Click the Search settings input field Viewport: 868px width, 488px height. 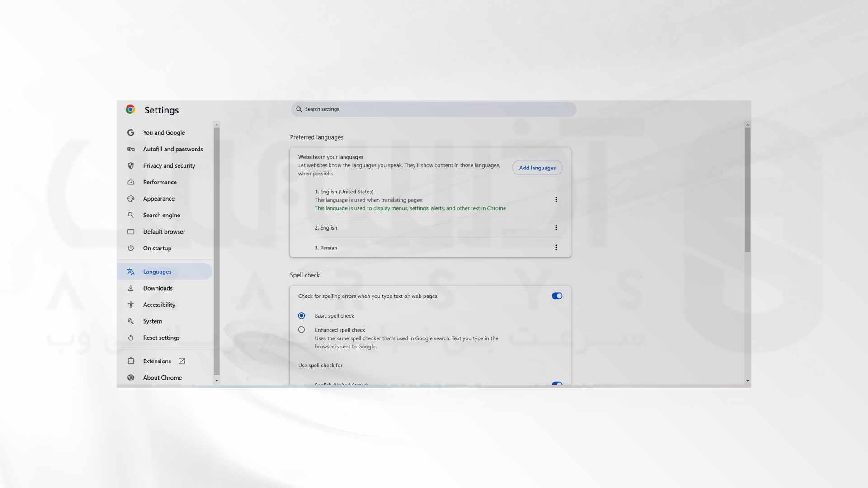pyautogui.click(x=434, y=109)
